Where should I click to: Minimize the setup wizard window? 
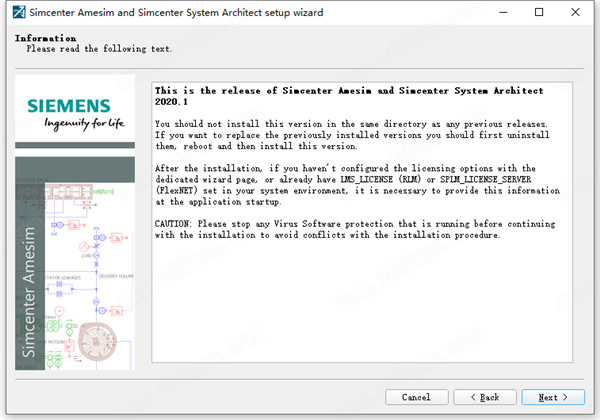pos(503,12)
